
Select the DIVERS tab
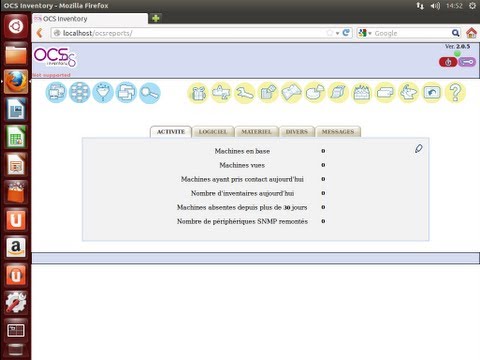[x=297, y=132]
